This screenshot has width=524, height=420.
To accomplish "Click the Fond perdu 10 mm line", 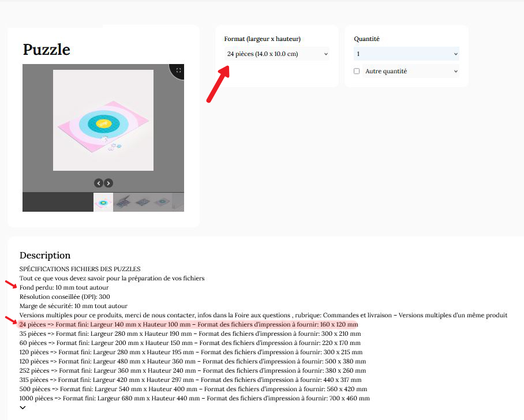I will coord(64,287).
